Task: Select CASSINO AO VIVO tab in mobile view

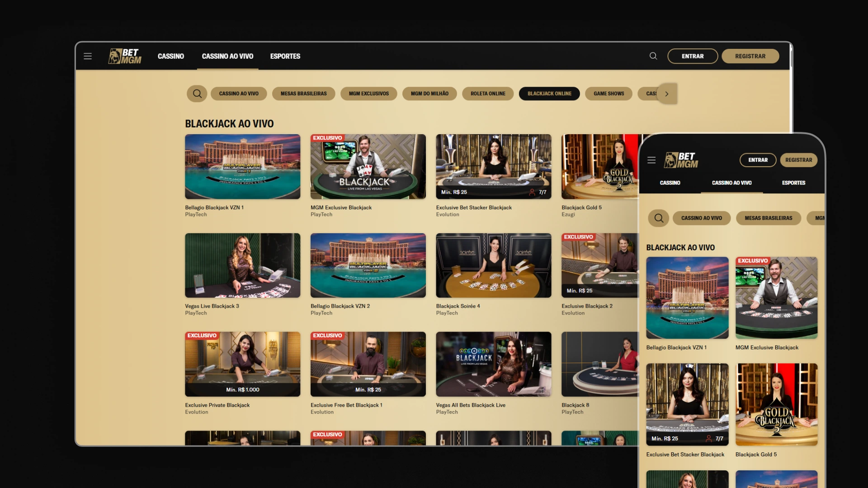Action: tap(732, 183)
